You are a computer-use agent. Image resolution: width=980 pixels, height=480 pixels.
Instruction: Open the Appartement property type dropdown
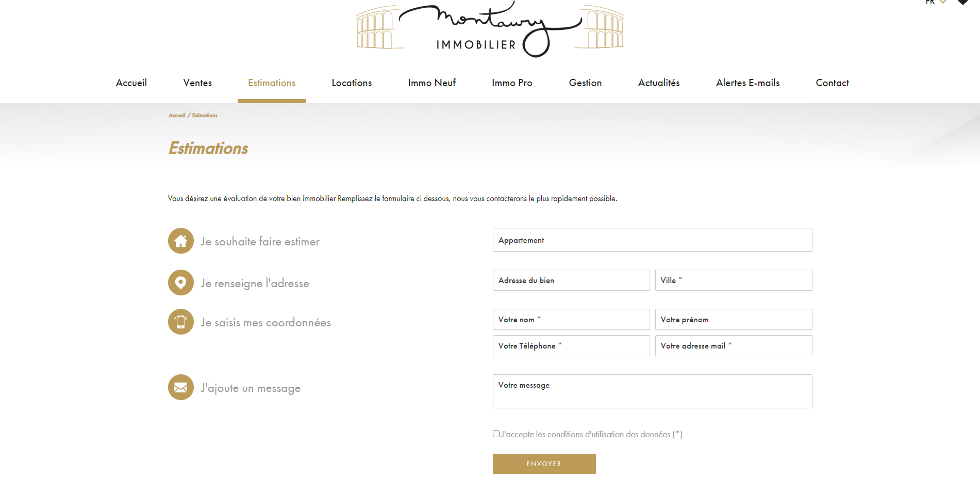tap(652, 240)
